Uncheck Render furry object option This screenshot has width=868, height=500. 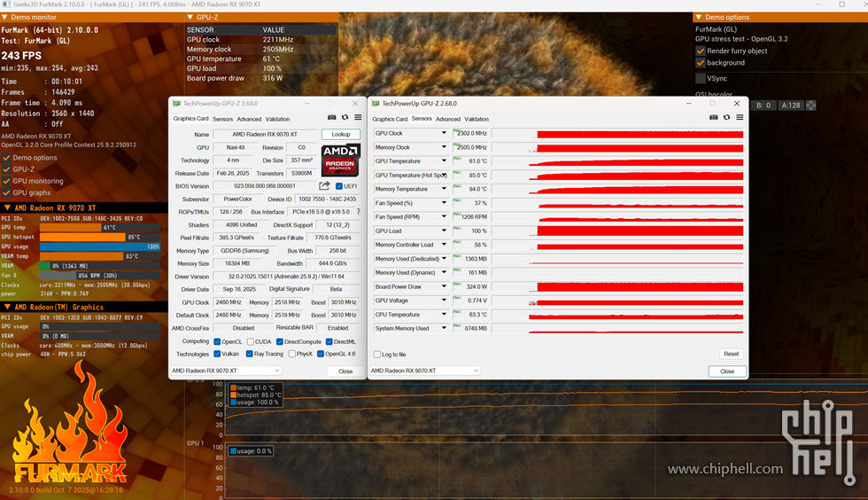(701, 51)
